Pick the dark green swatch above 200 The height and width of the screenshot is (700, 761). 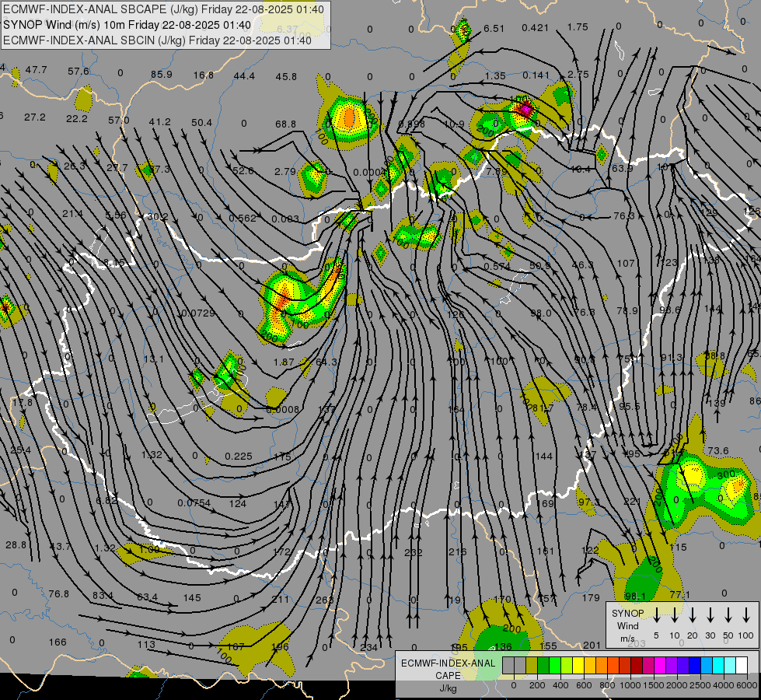[543, 666]
